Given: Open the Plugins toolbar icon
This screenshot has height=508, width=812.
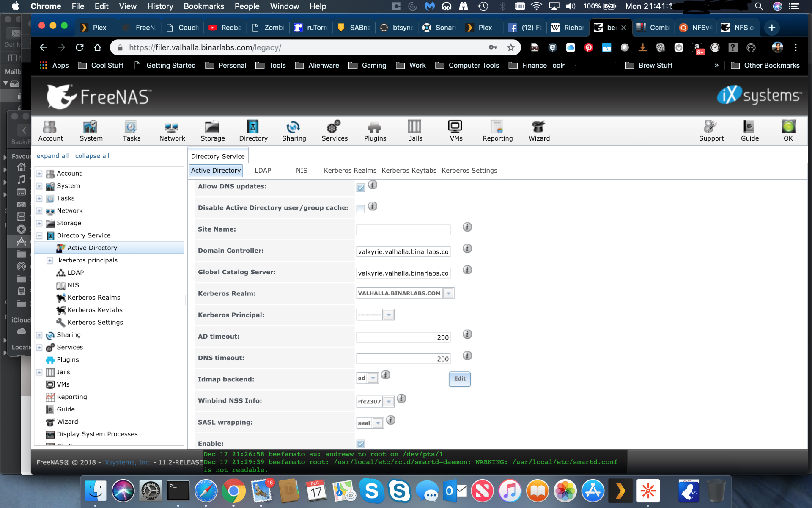Looking at the screenshot, I should pos(375,131).
